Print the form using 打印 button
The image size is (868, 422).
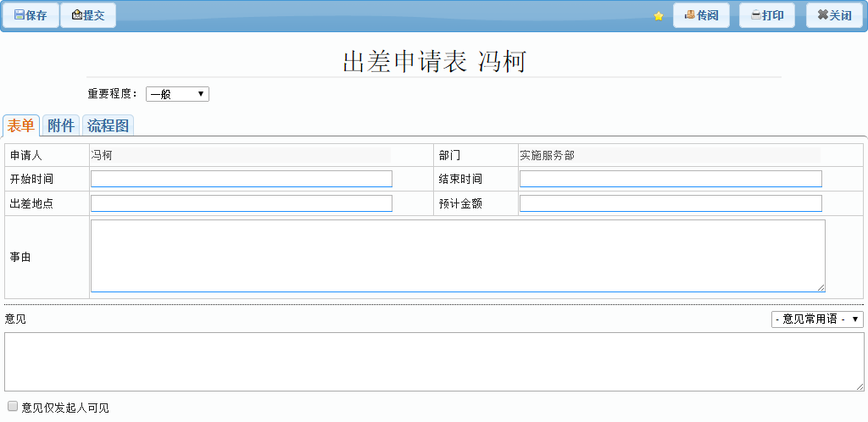(767, 15)
